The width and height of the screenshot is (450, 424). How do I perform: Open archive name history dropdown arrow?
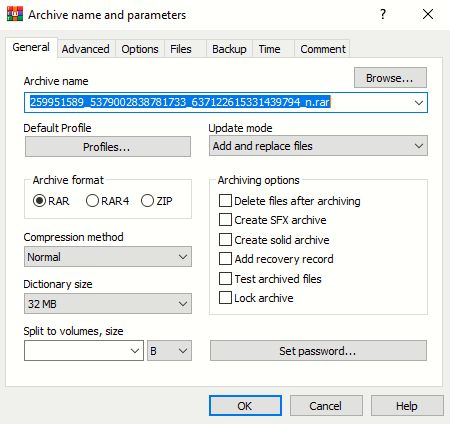point(419,102)
